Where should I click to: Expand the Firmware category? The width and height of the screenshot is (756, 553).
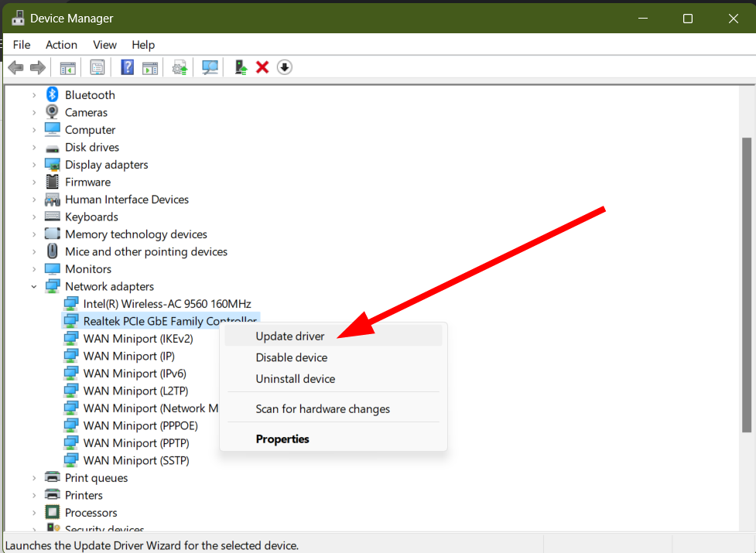pos(34,182)
